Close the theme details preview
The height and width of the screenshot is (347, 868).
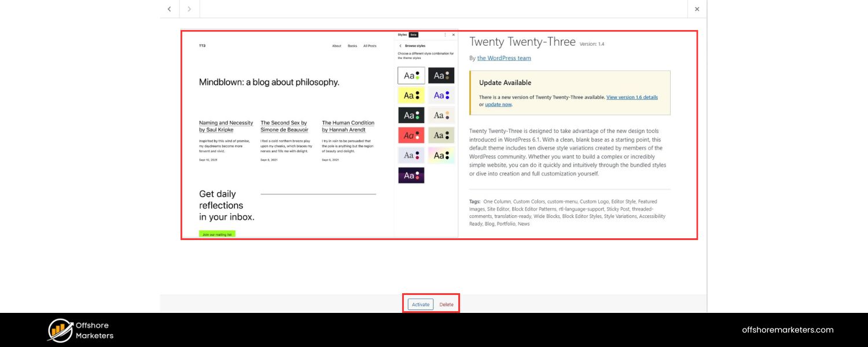point(697,9)
